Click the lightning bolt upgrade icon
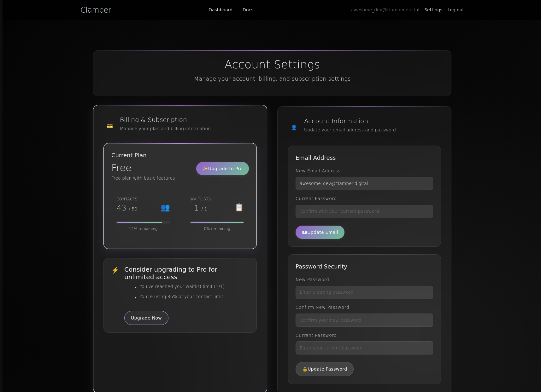This screenshot has width=541, height=392. (115, 270)
